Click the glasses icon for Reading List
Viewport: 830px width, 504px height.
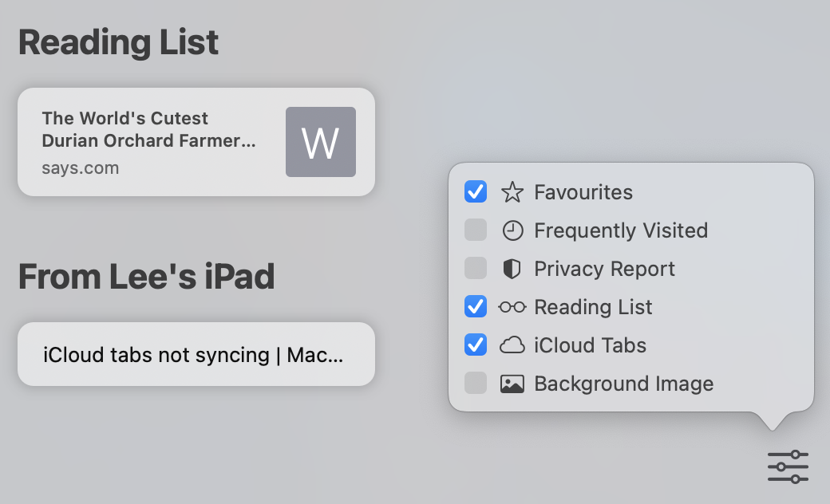coord(512,307)
